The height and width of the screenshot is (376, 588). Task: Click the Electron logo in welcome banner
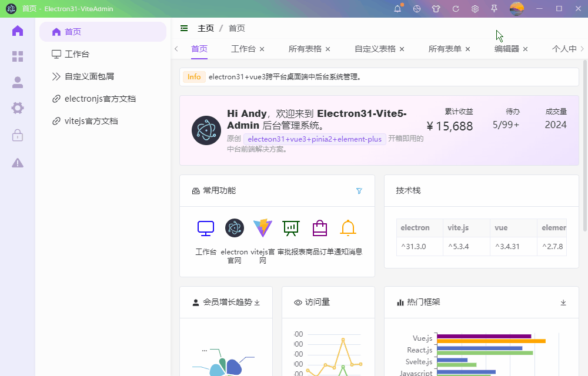coord(206,130)
